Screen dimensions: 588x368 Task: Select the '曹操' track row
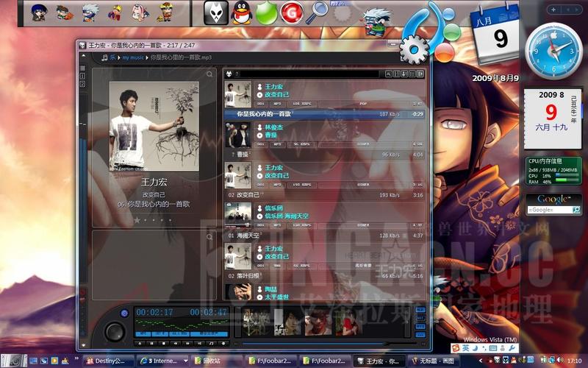click(x=324, y=155)
